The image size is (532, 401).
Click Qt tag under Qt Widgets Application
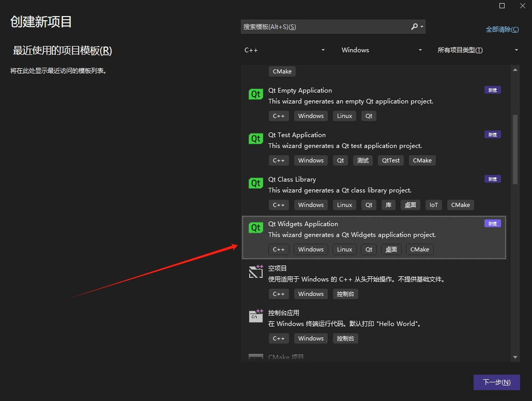(369, 249)
